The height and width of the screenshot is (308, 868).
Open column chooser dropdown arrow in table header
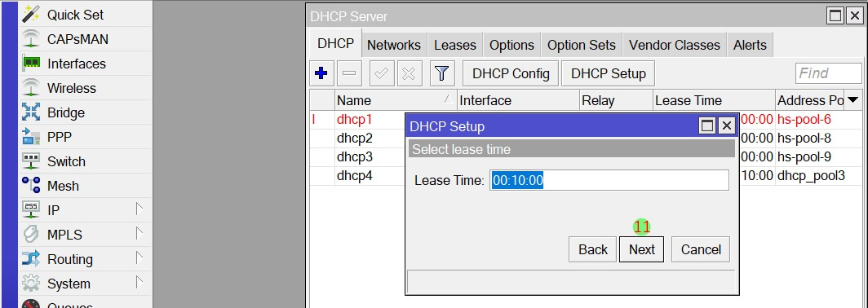point(853,100)
